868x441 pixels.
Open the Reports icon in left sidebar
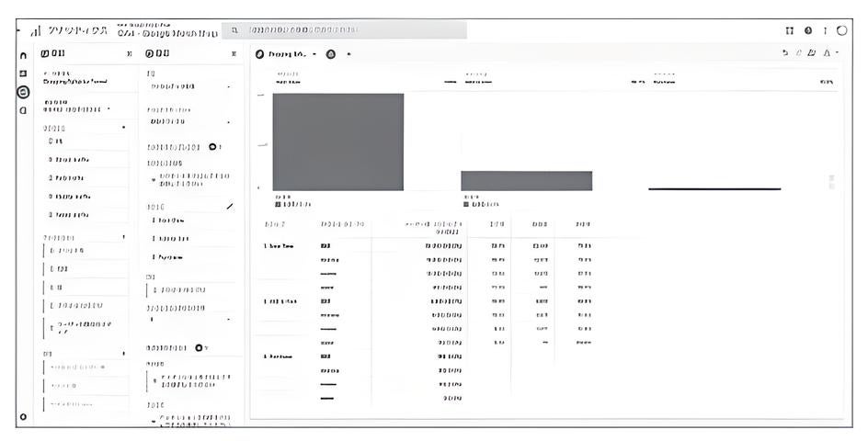[23, 73]
